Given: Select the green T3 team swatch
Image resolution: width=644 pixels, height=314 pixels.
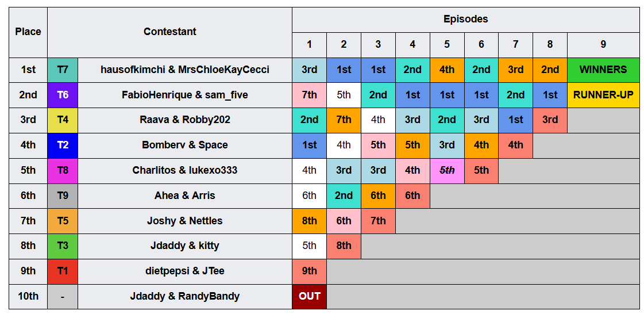Looking at the screenshot, I should pyautogui.click(x=63, y=246).
